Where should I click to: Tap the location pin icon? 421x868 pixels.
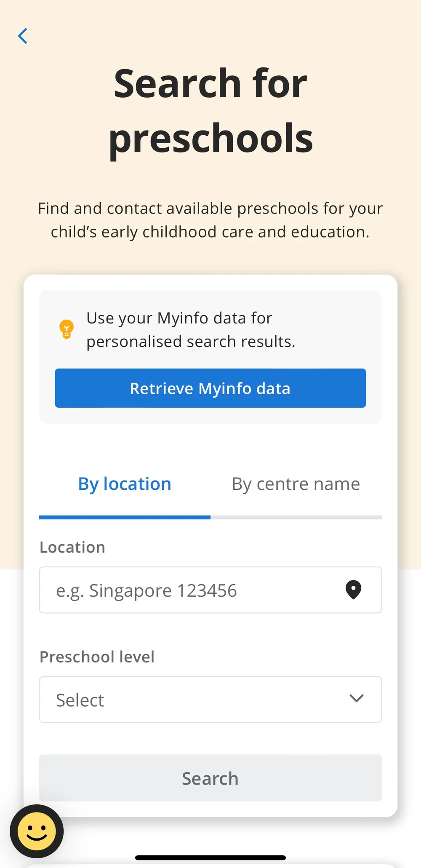pos(353,590)
